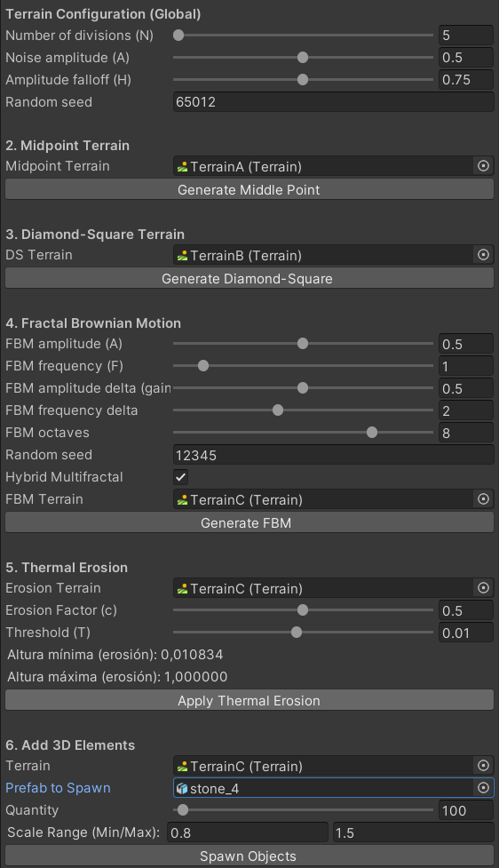Image resolution: width=499 pixels, height=868 pixels.
Task: Click the Number of divisions (N) label
Action: (x=80, y=35)
